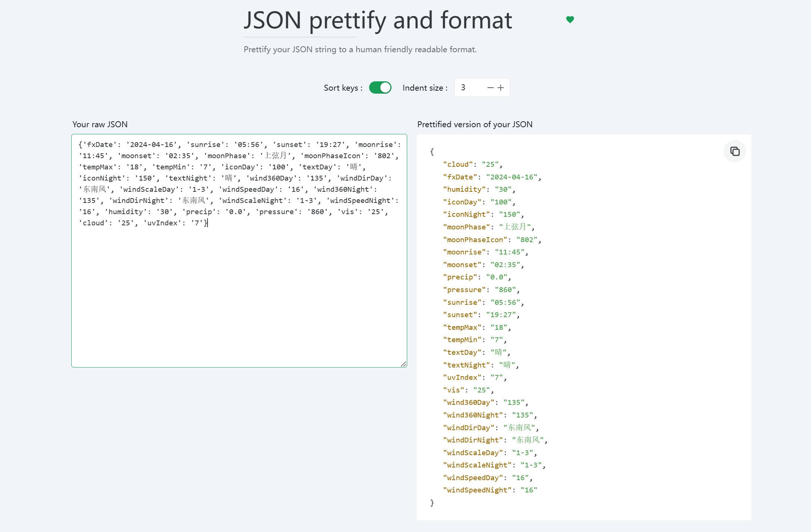Click "Prettified version of your JSON" label
Viewport: 811px width, 532px height.
tap(475, 124)
